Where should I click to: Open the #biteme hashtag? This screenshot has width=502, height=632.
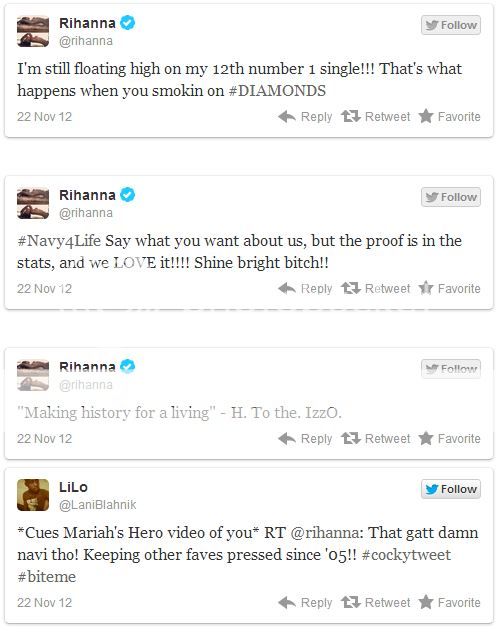pos(46,576)
